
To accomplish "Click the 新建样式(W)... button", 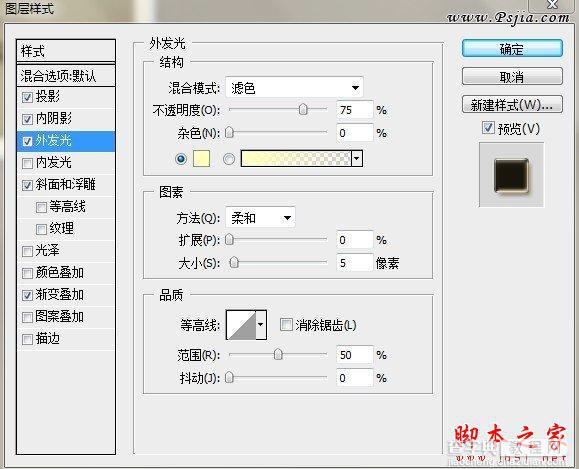I will click(x=512, y=105).
